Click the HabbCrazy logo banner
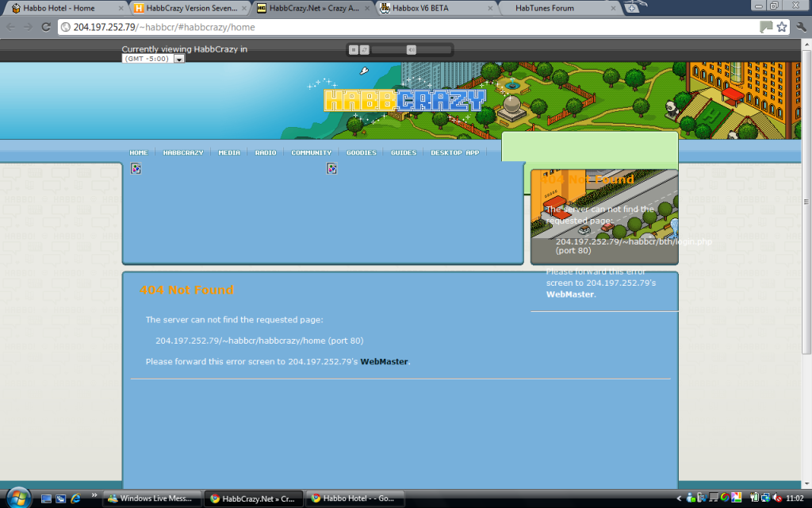The height and width of the screenshot is (508, 812). coord(404,101)
